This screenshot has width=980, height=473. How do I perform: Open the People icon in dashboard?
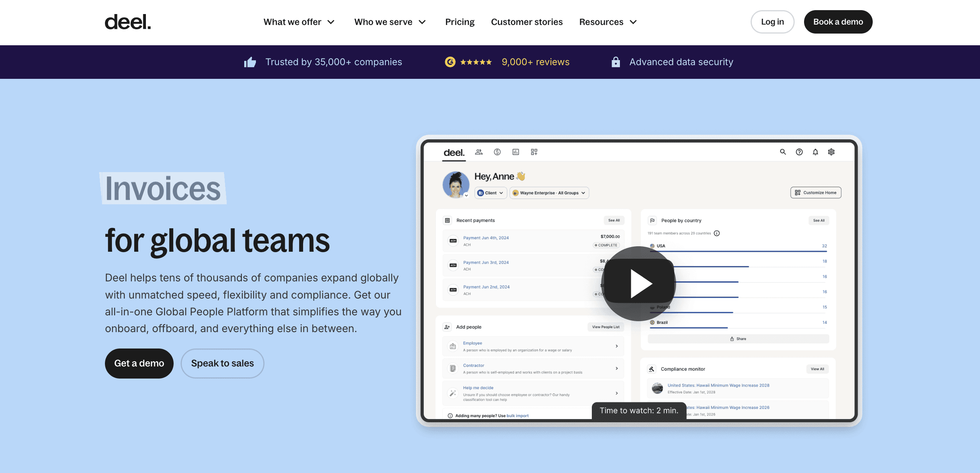(x=479, y=152)
